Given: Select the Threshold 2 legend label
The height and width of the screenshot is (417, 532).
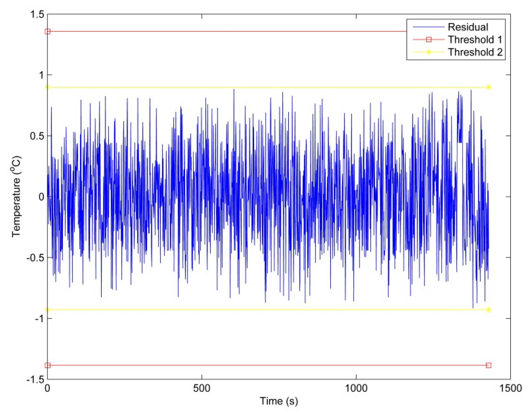Looking at the screenshot, I should [475, 52].
